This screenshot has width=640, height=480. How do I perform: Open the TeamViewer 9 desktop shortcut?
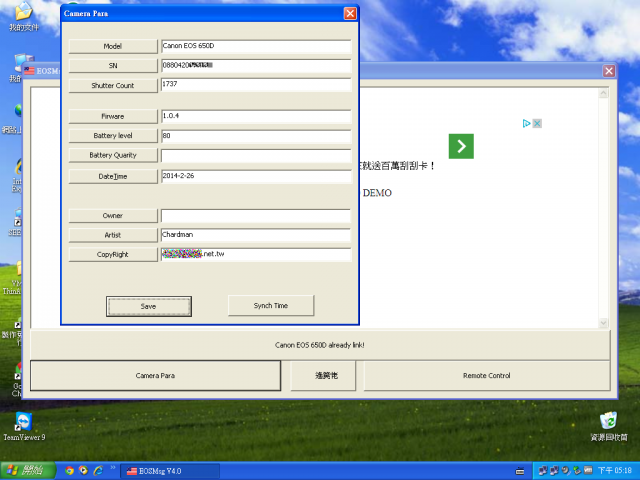point(24,427)
